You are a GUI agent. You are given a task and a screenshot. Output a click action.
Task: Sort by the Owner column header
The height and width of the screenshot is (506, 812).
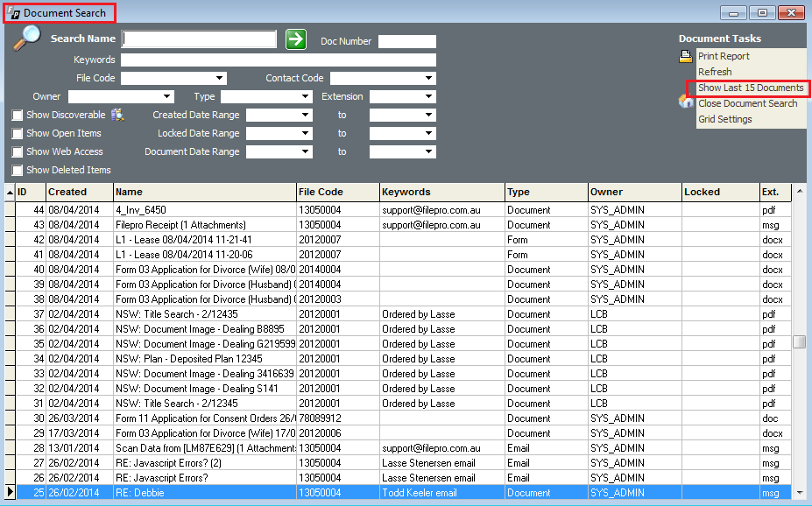coord(635,192)
